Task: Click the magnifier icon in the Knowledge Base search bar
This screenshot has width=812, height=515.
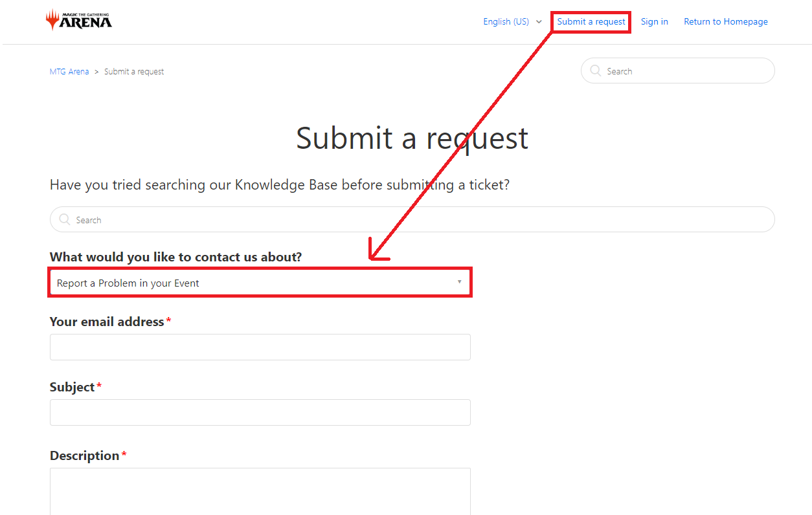Action: tap(65, 220)
